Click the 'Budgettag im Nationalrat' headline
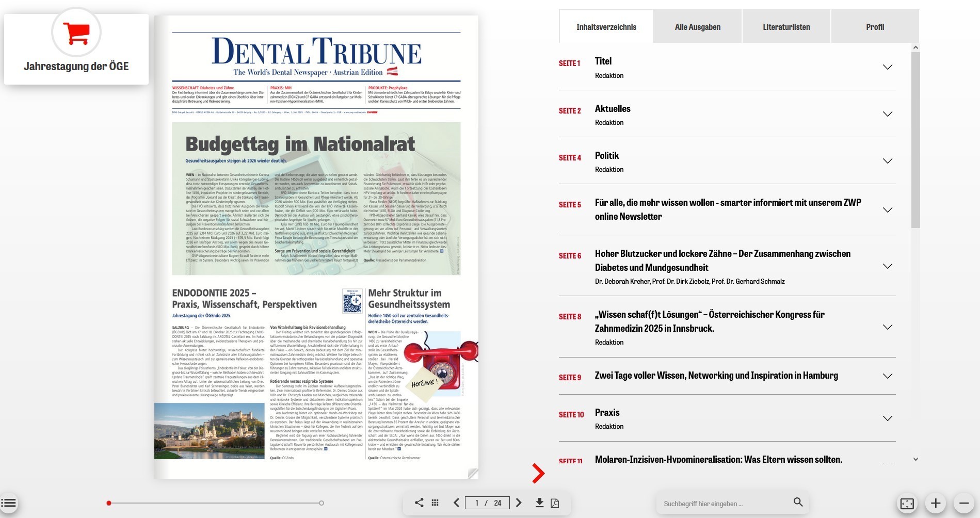The width and height of the screenshot is (980, 518). (x=300, y=144)
